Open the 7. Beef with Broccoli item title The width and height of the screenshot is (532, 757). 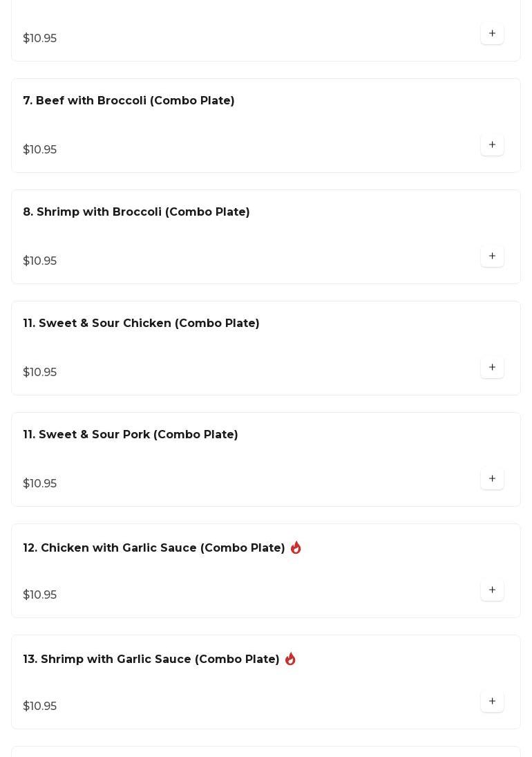129,100
